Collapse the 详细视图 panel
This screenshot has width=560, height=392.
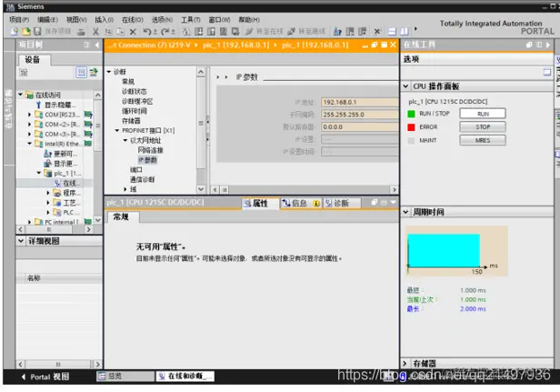pos(21,241)
